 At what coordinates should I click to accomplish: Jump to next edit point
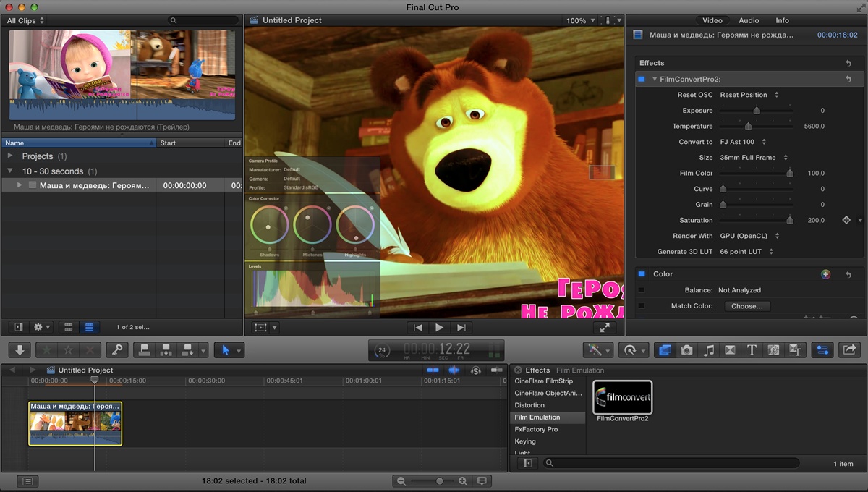coord(461,328)
